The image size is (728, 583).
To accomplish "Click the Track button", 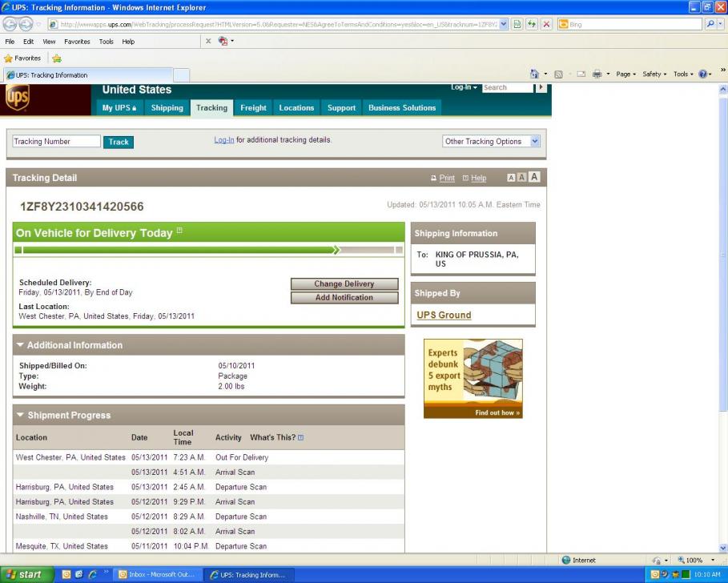I will pos(119,142).
